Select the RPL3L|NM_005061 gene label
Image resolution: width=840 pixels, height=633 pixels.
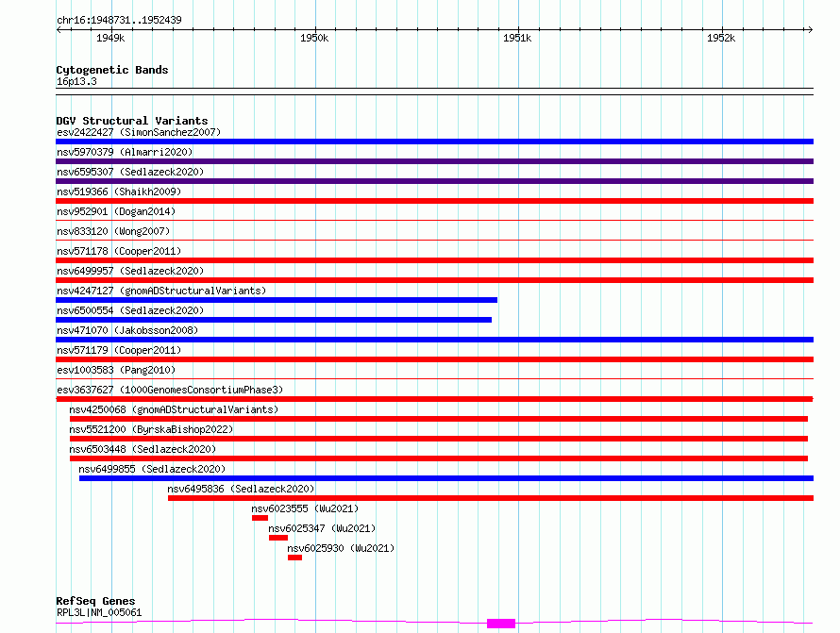pyautogui.click(x=99, y=612)
